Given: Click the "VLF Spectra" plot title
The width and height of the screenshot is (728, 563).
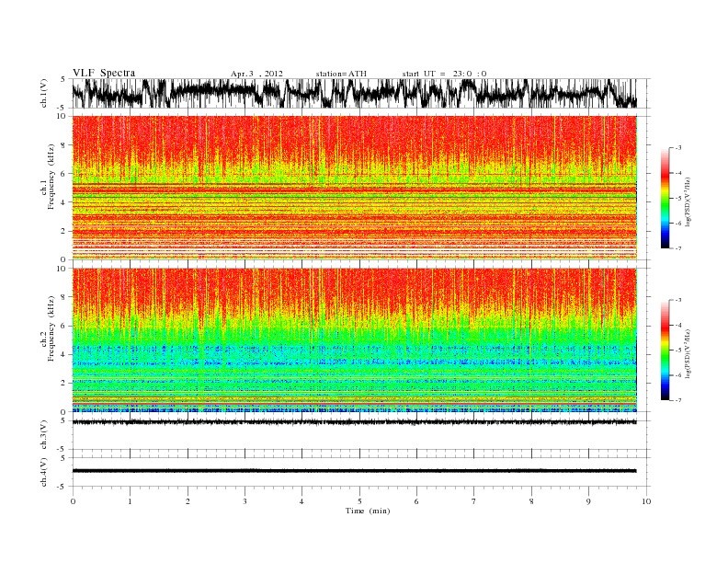Looking at the screenshot, I should pos(104,73).
